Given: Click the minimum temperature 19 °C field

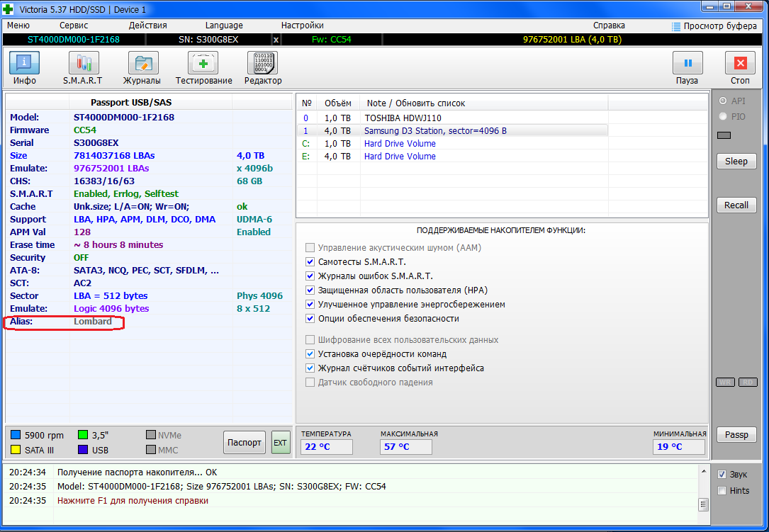Looking at the screenshot, I should point(678,447).
